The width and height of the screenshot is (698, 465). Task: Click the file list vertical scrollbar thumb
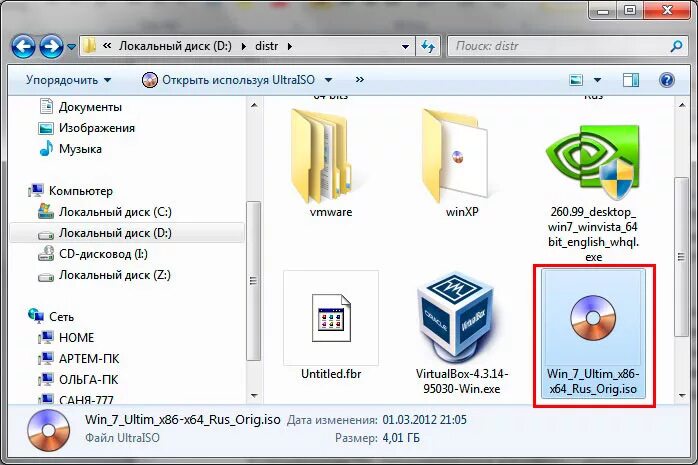coord(682,256)
